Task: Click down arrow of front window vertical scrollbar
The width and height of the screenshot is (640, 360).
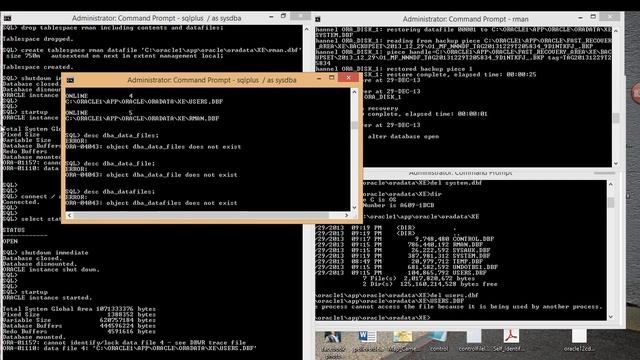Action: [354, 207]
